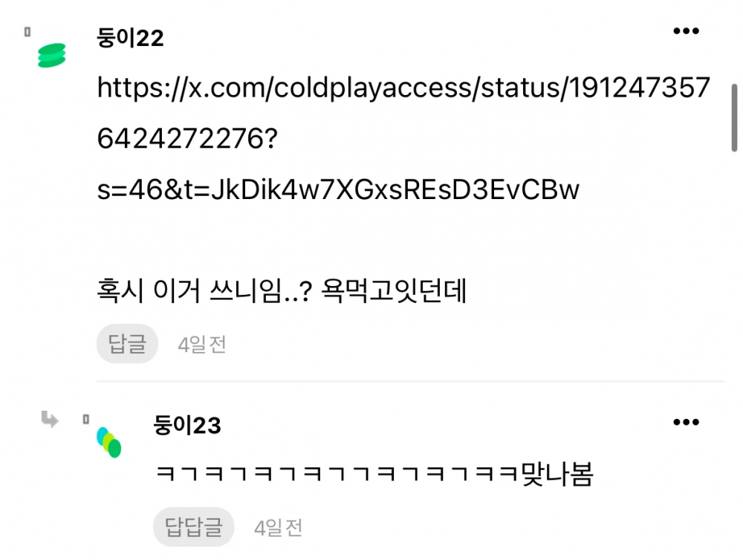The height and width of the screenshot is (560, 743).
Task: Click the gray scrollbar thumb on right edge
Action: 734,118
